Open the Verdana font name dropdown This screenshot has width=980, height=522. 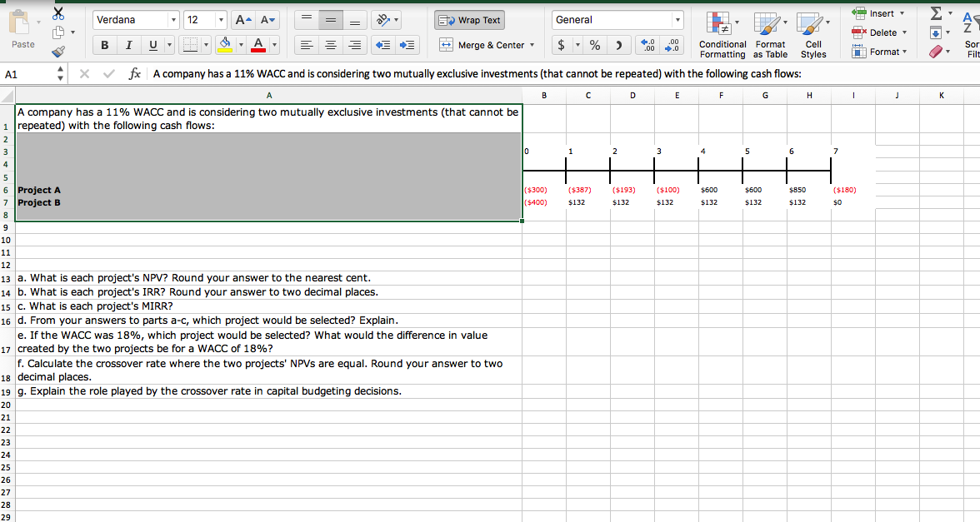[x=173, y=20]
